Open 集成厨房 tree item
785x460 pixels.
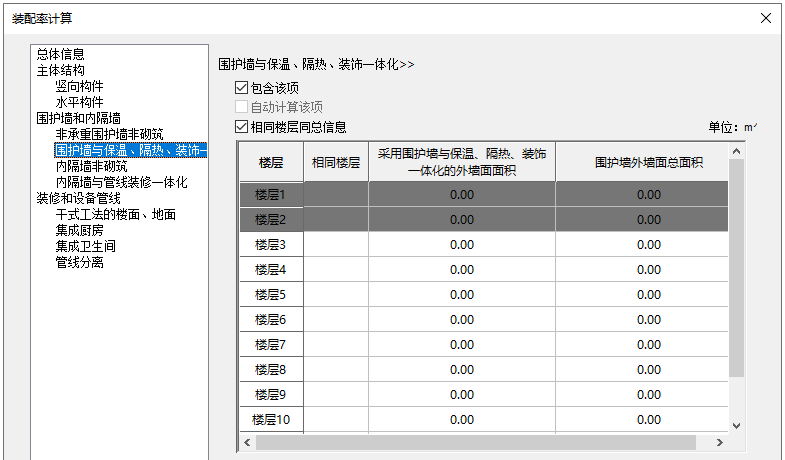tap(79, 231)
